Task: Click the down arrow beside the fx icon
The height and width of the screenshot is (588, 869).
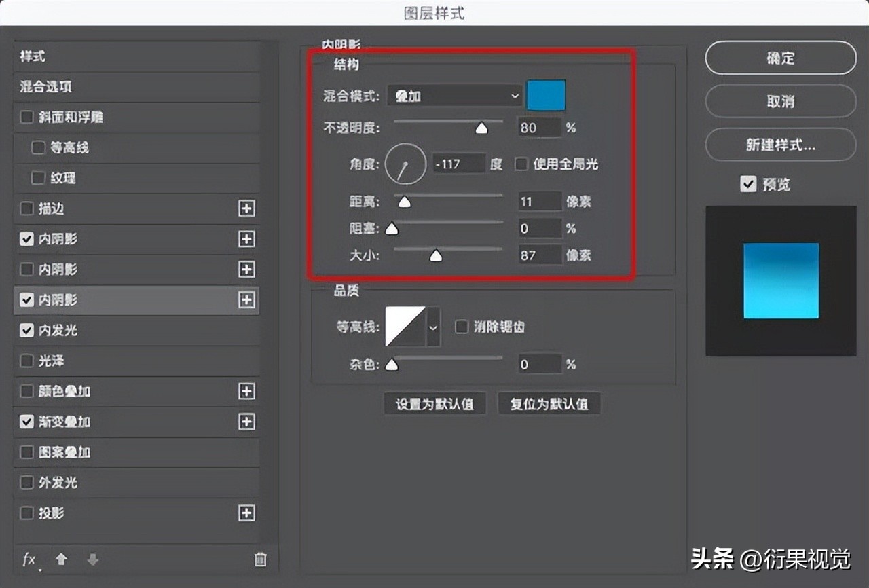Action: coord(92,559)
